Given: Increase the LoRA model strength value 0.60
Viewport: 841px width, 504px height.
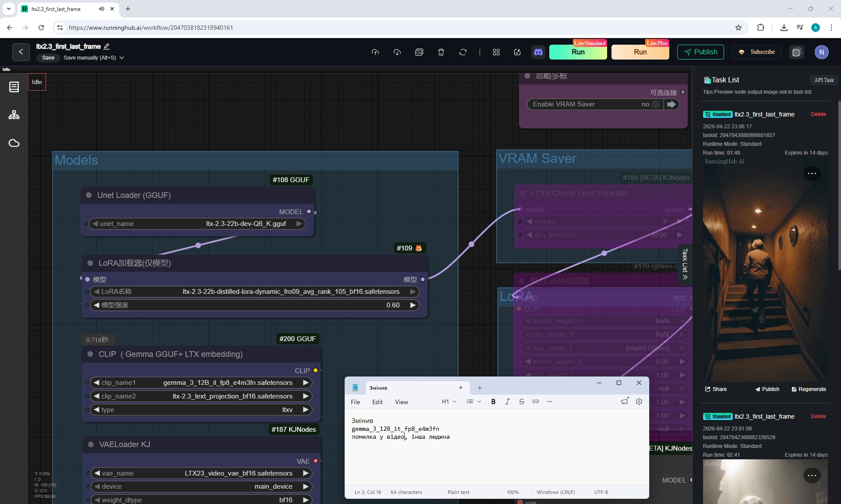Looking at the screenshot, I should 413,305.
